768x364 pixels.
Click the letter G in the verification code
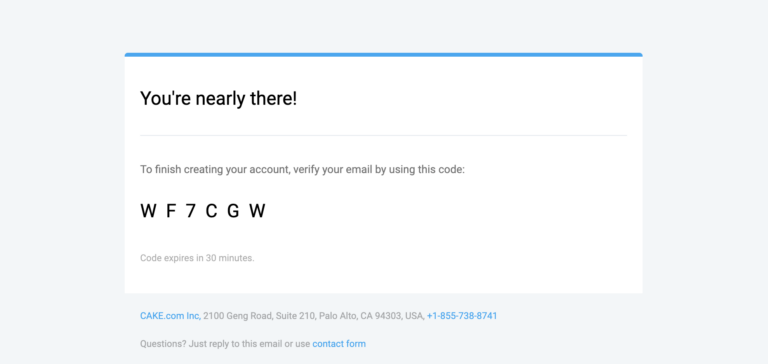[233, 211]
